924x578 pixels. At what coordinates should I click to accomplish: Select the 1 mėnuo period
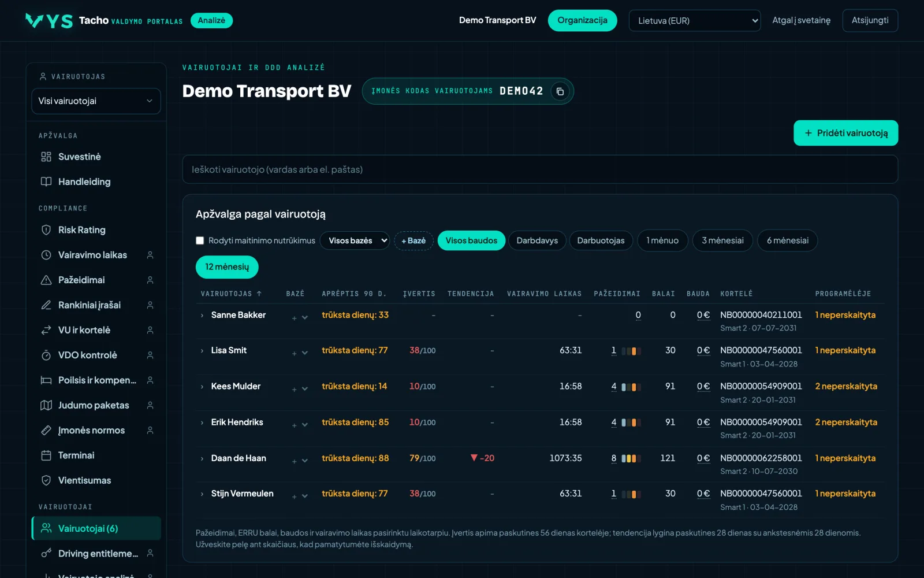point(662,240)
